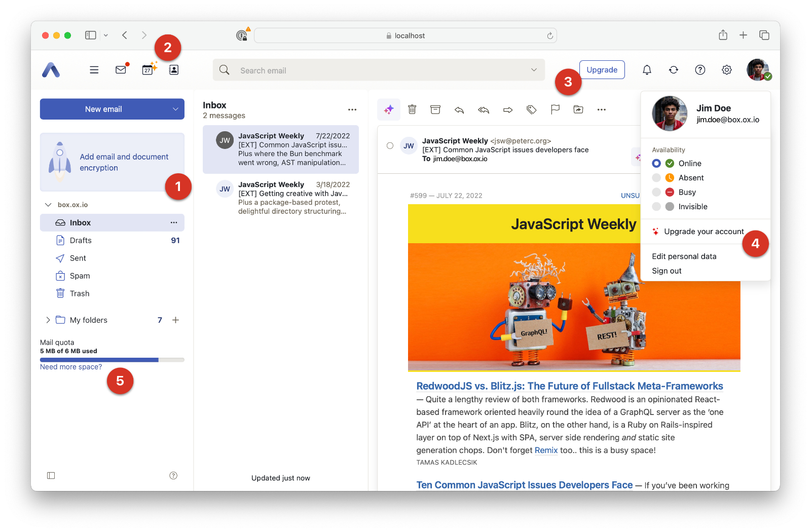Choose Sign out from account menu

coord(667,271)
